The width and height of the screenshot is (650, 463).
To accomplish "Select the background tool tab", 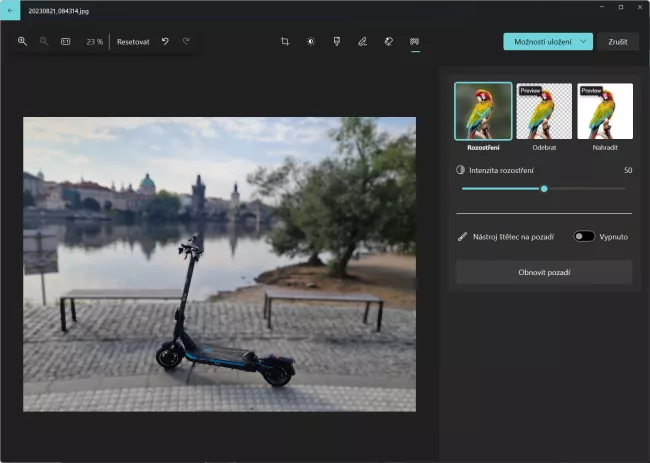I will click(414, 42).
